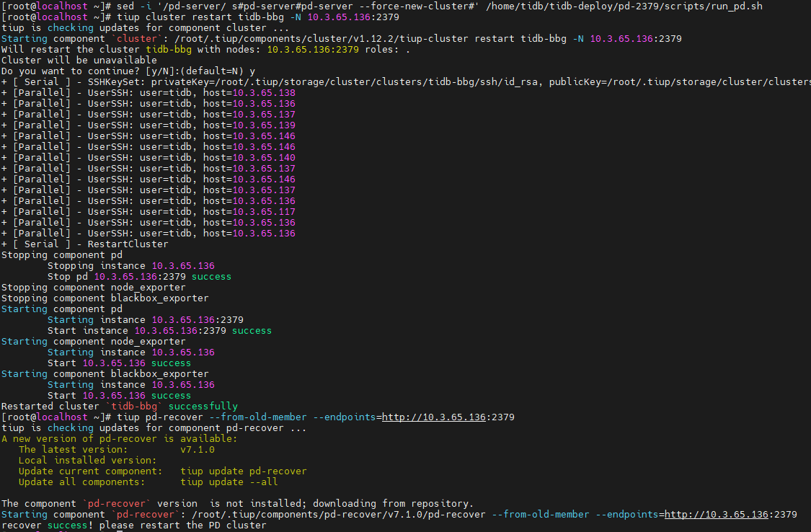This screenshot has height=532, width=811.
Task: Click 'Will restart the cluster tidb-bbg' line
Action: tap(206, 50)
